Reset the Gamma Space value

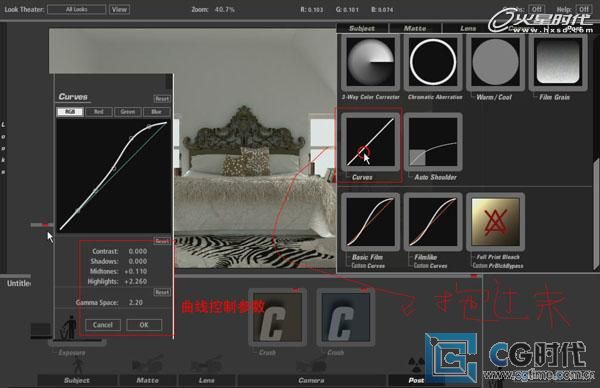click(x=162, y=292)
